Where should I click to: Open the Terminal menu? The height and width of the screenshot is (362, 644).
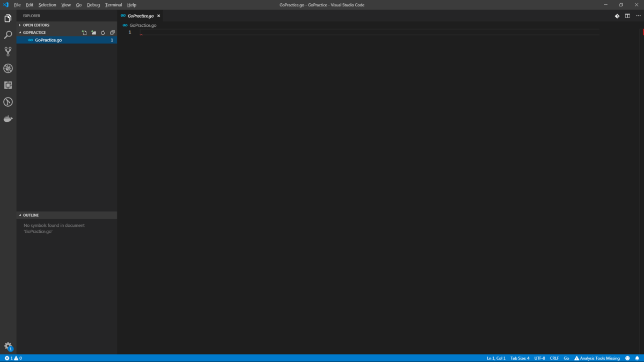[x=114, y=5]
